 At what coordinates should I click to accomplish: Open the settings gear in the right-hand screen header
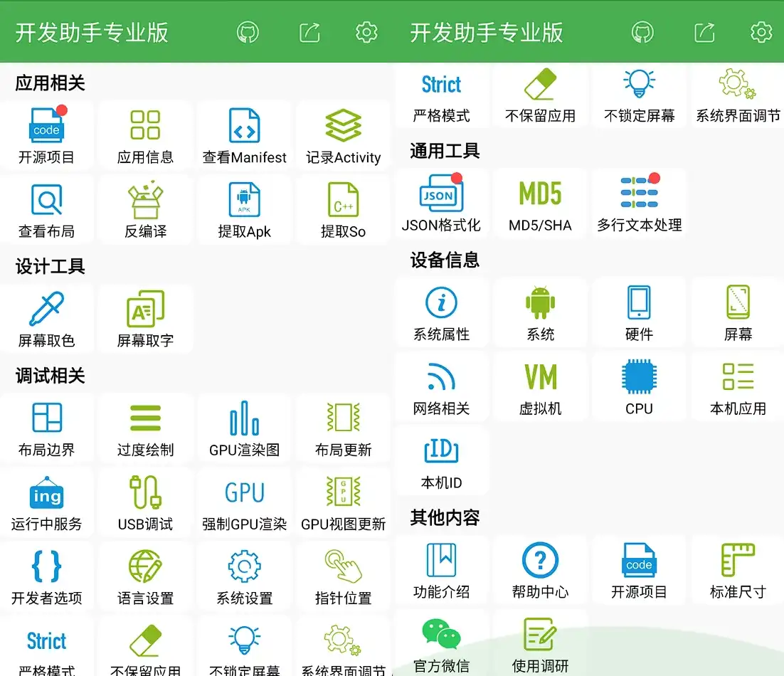(x=761, y=33)
